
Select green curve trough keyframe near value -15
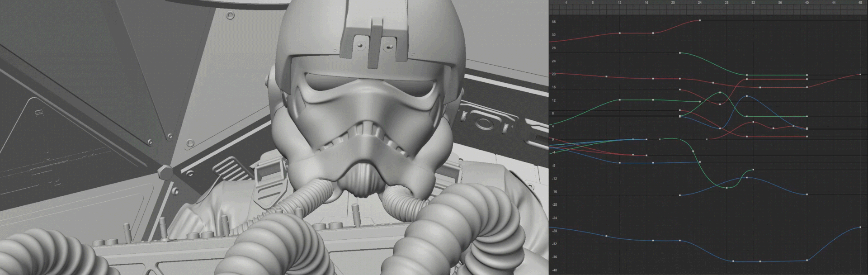click(726, 187)
